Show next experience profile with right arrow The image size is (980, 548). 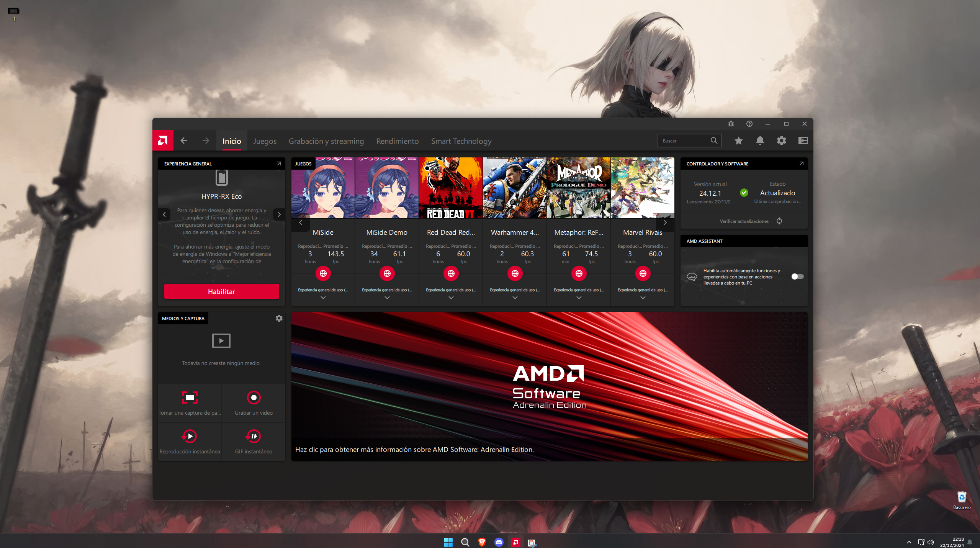pos(279,214)
